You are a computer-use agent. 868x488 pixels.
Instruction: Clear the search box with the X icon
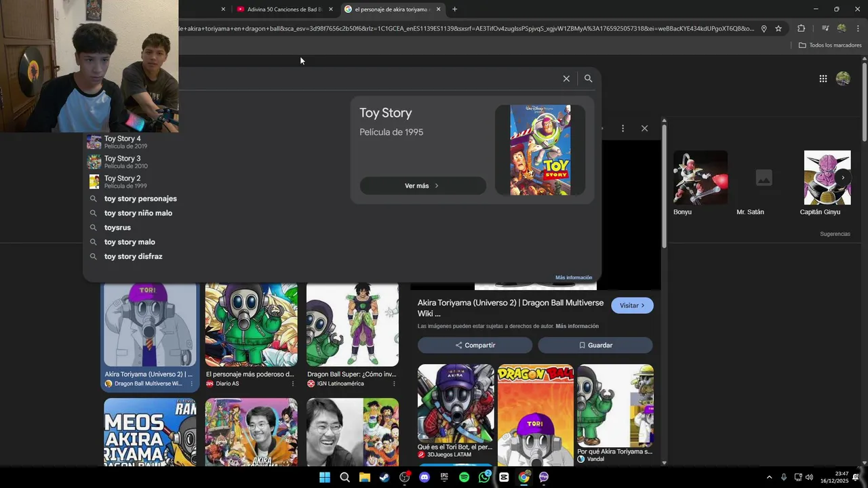click(566, 79)
